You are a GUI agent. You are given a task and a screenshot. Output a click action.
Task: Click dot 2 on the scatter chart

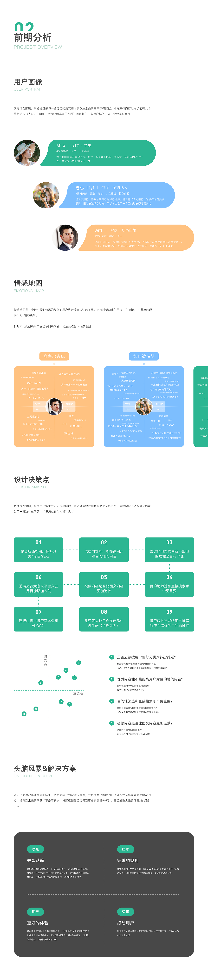coord(74,678)
